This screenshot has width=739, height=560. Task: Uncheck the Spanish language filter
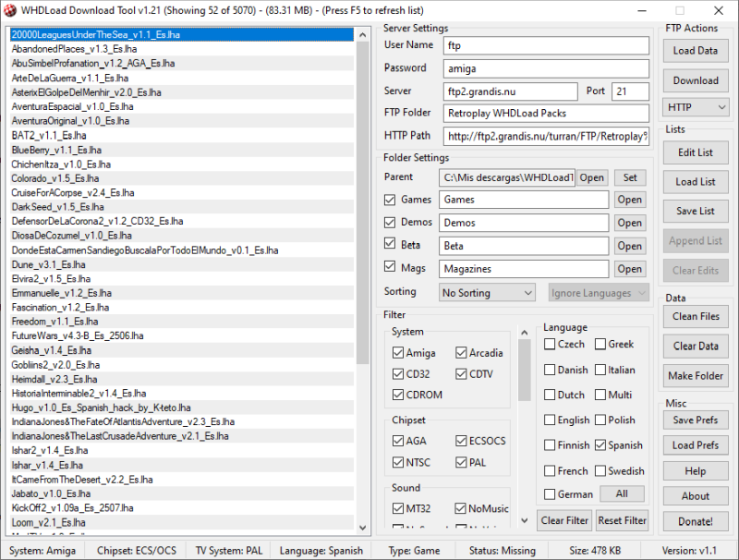coord(600,445)
